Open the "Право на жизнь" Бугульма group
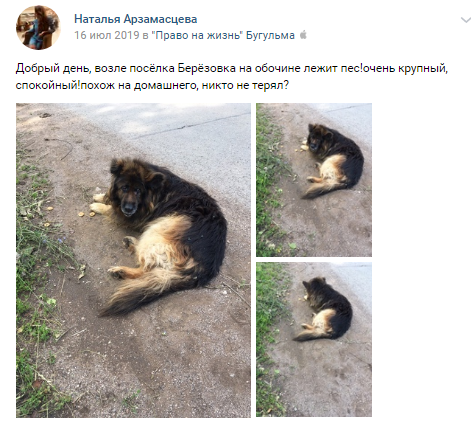The image size is (471, 436). (x=223, y=35)
